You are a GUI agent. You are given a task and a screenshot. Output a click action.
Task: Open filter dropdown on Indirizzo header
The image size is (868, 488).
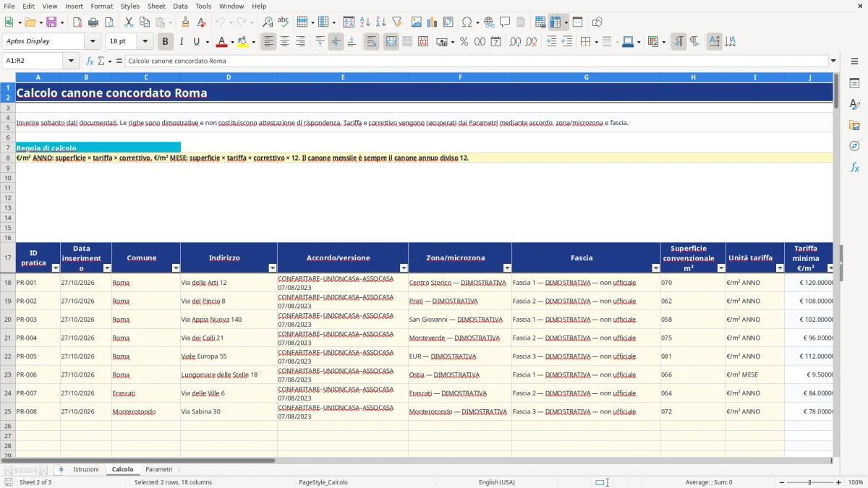pyautogui.click(x=273, y=268)
